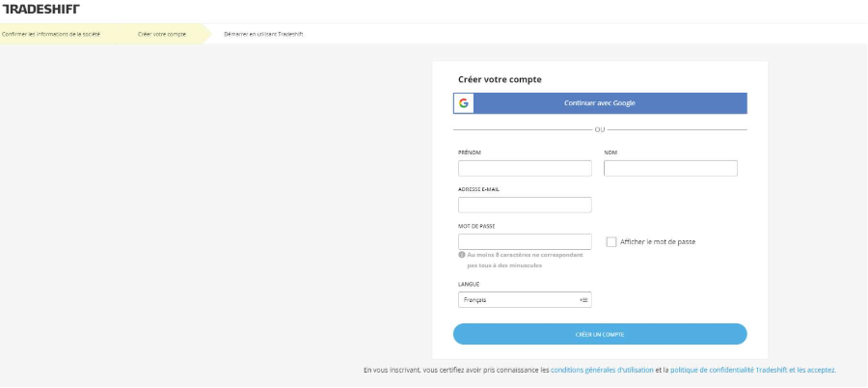Click the Tradeshift logo

tap(41, 9)
